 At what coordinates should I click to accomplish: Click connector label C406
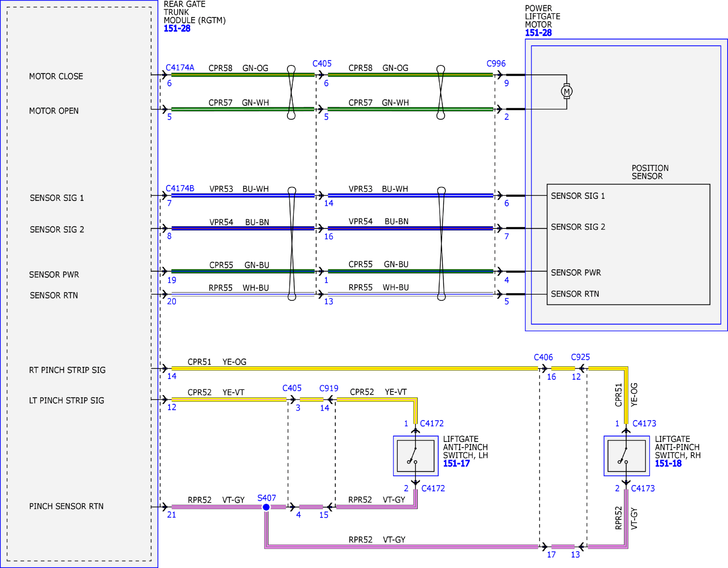click(x=543, y=357)
